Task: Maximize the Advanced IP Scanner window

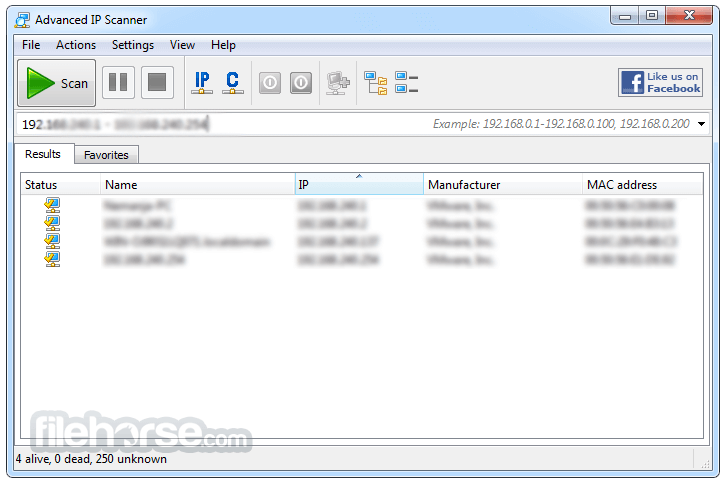Action: (652, 16)
